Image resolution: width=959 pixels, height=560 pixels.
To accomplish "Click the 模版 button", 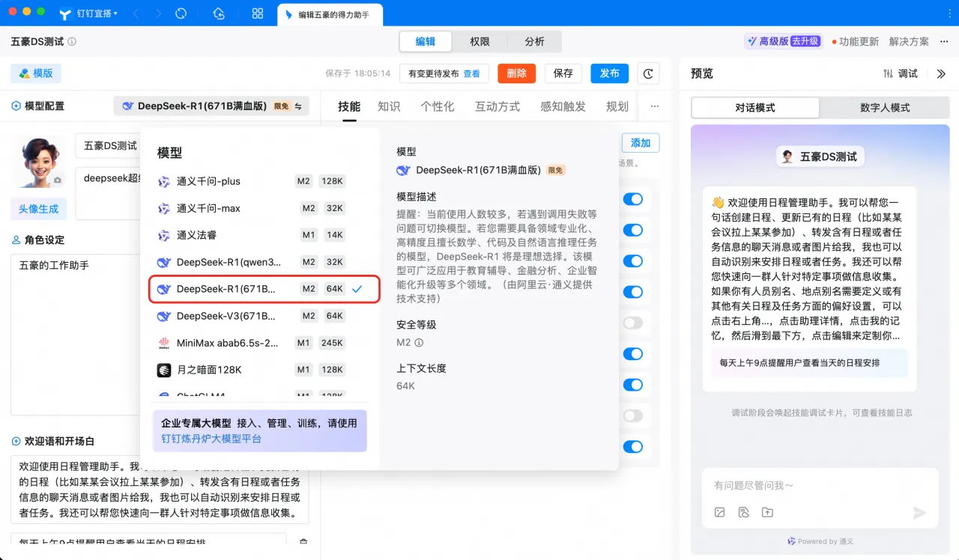I will [36, 73].
